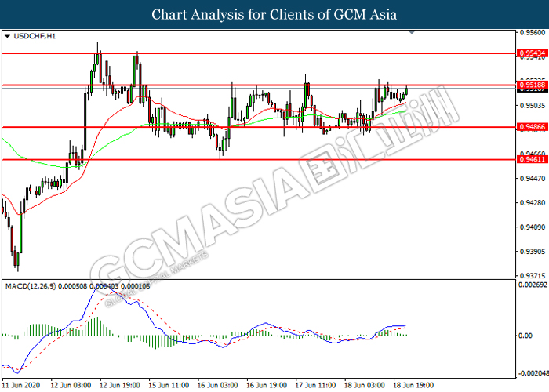549x392 pixels.
Task: Click the 15 Jun 11:00 time label
Action: [169, 385]
